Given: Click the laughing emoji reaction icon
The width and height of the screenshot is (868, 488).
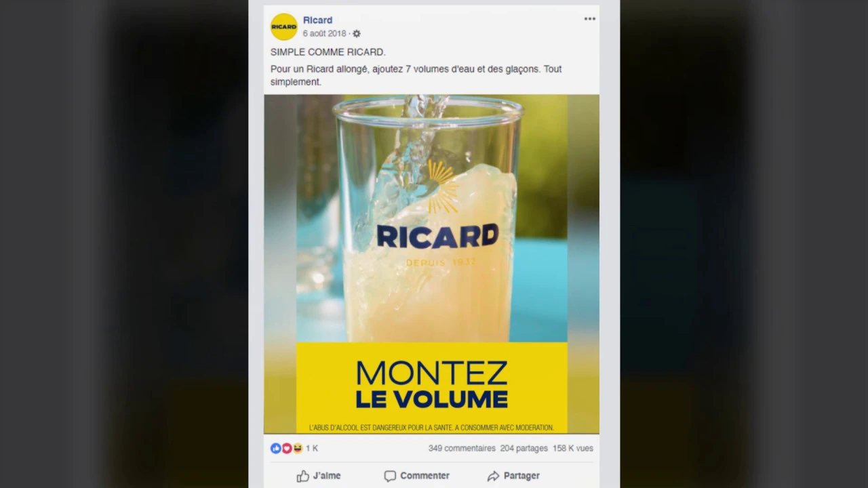Looking at the screenshot, I should point(297,448).
